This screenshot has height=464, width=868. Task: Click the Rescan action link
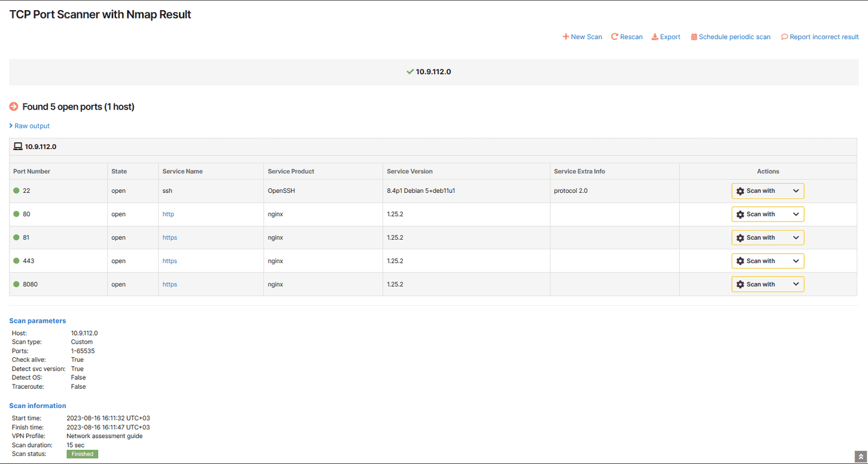tap(631, 36)
